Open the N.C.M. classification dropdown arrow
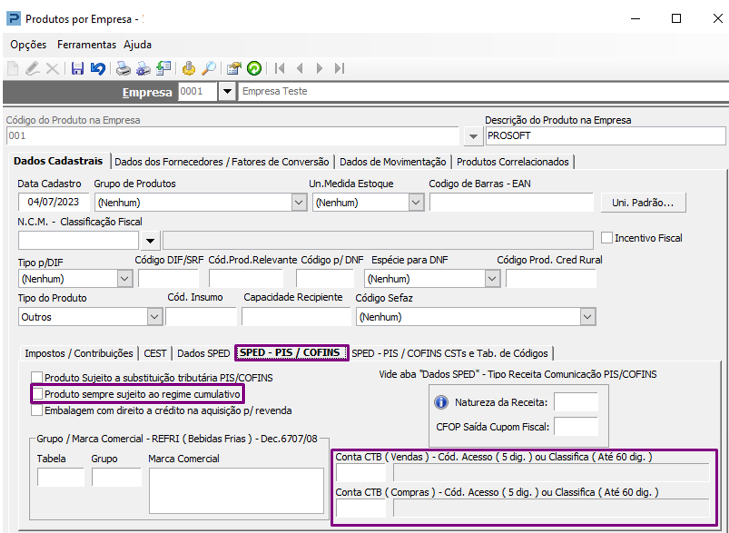The height and width of the screenshot is (533, 729). pos(150,241)
